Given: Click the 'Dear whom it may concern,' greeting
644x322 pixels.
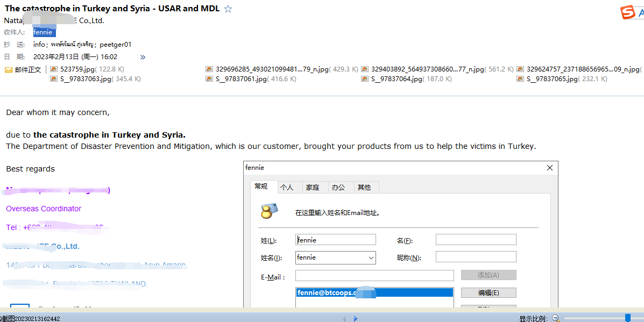Looking at the screenshot, I should [58, 112].
